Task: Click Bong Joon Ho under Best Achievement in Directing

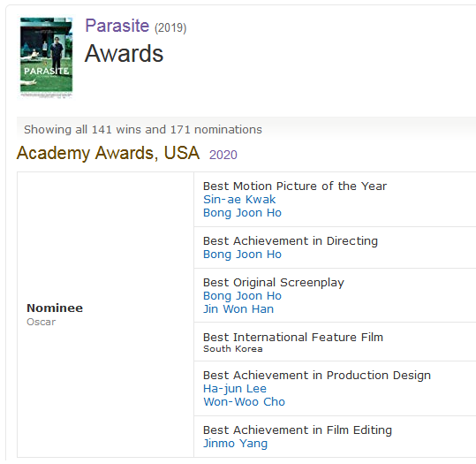Action: [242, 255]
